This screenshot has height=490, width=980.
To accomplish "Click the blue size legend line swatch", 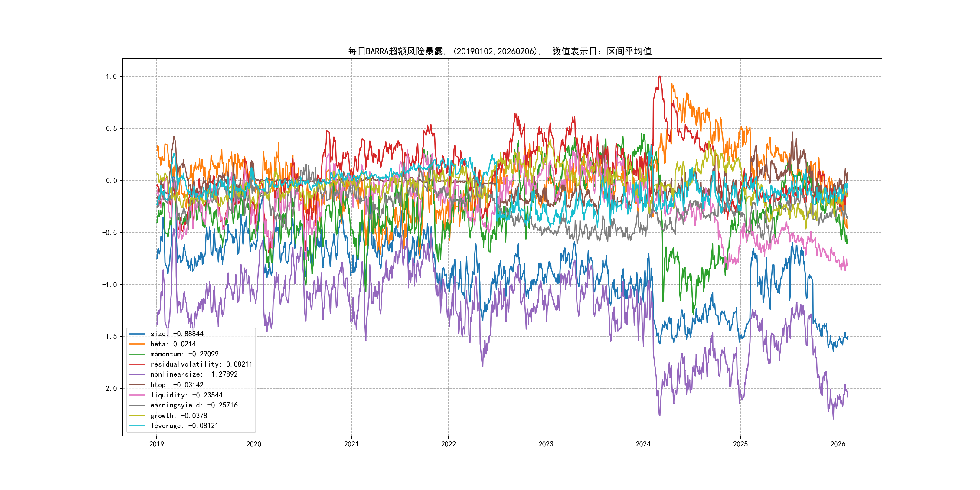I will coord(137,334).
